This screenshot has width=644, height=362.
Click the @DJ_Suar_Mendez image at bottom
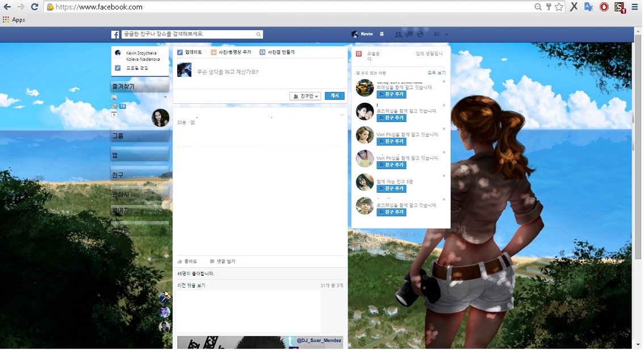(260, 343)
